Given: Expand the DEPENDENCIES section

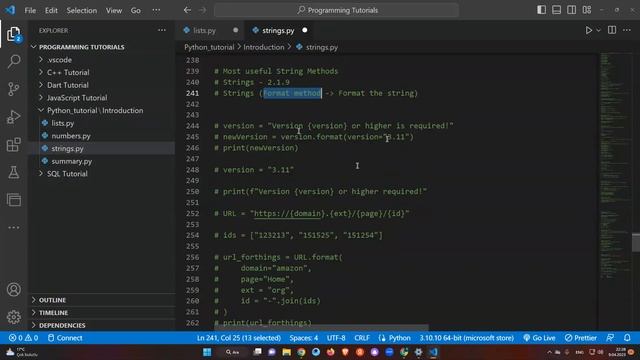Looking at the screenshot, I should point(101,325).
